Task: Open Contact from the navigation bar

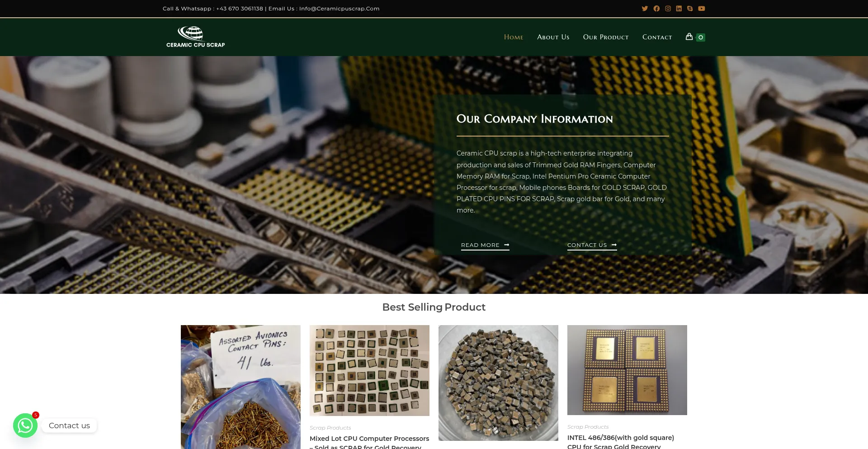Action: pyautogui.click(x=657, y=37)
